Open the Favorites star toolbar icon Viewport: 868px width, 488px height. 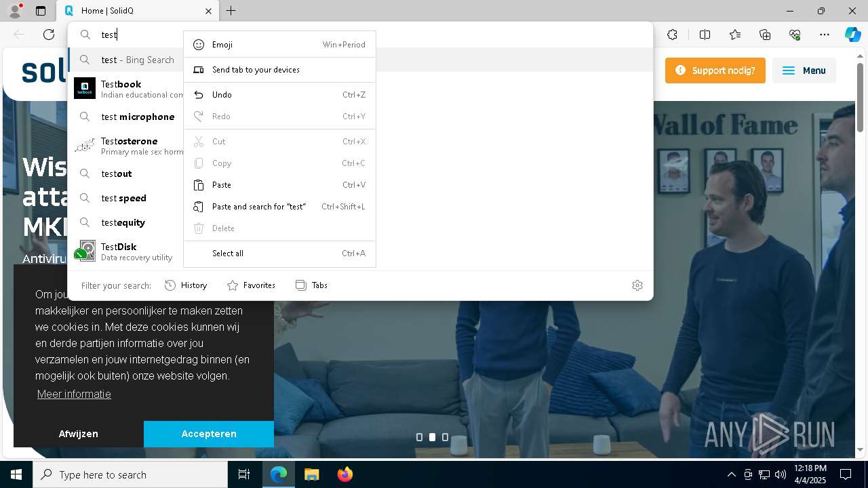click(735, 35)
